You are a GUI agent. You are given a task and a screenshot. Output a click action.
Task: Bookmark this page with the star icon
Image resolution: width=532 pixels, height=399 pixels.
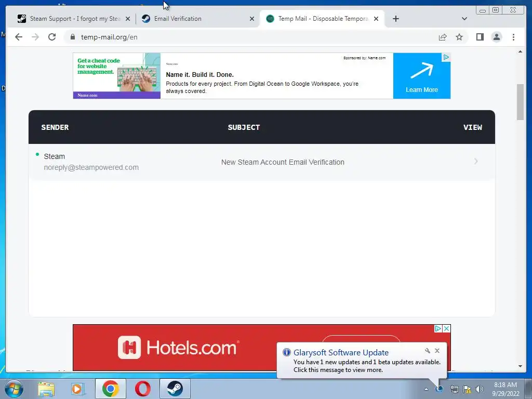459,37
